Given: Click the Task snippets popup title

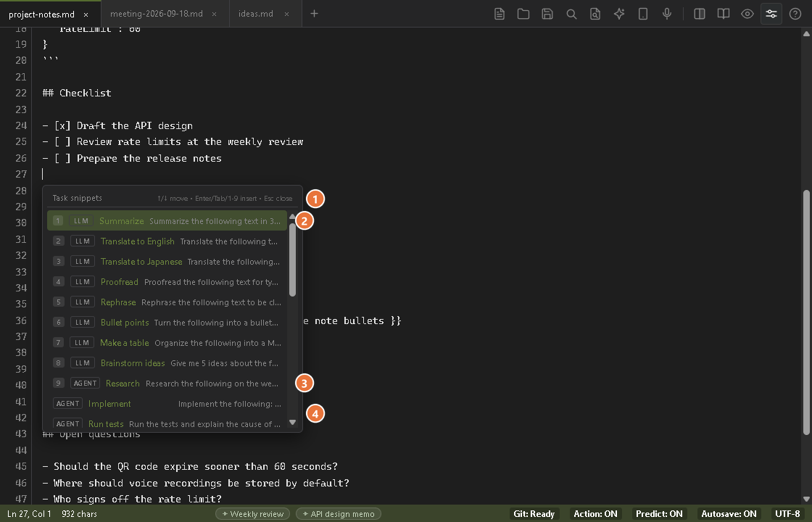Looking at the screenshot, I should tap(77, 198).
